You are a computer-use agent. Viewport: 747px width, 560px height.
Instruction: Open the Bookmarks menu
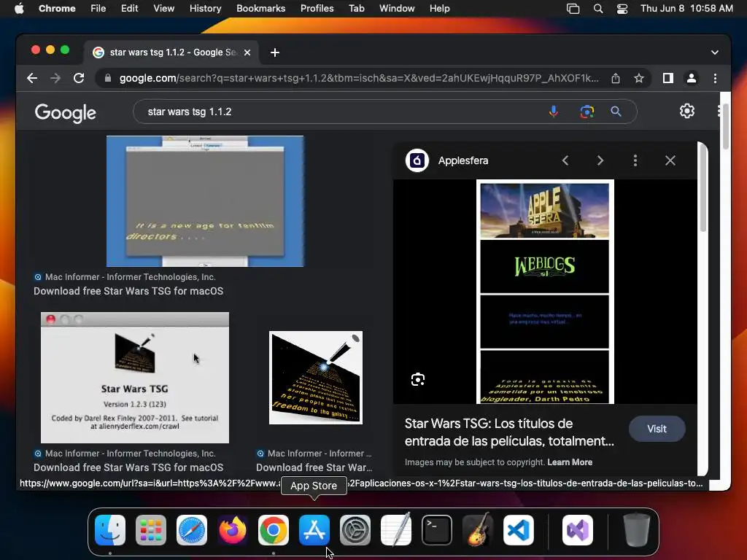[260, 9]
